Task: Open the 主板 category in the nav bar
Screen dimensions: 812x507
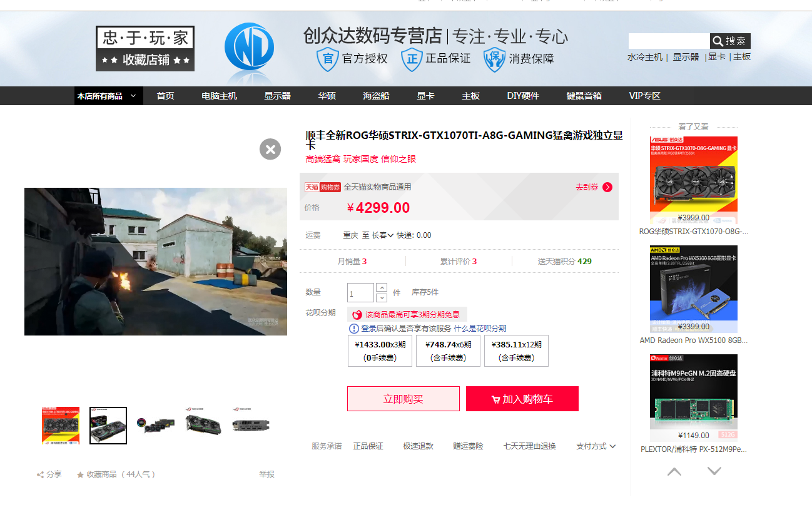Action: click(470, 96)
